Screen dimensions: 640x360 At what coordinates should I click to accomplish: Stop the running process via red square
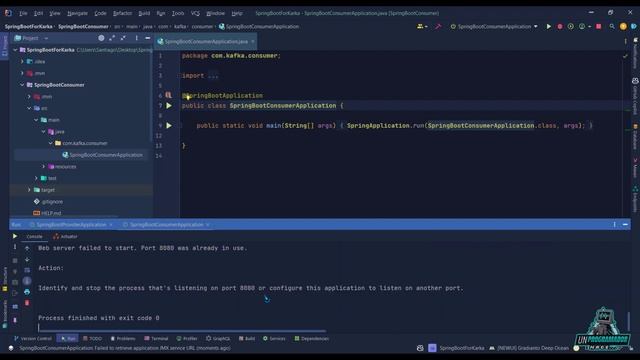[x=599, y=27]
